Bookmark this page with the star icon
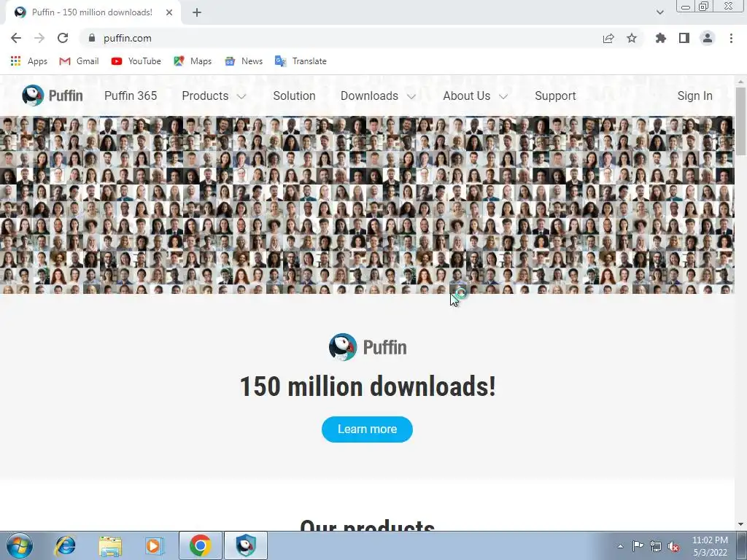Image resolution: width=747 pixels, height=560 pixels. (632, 38)
